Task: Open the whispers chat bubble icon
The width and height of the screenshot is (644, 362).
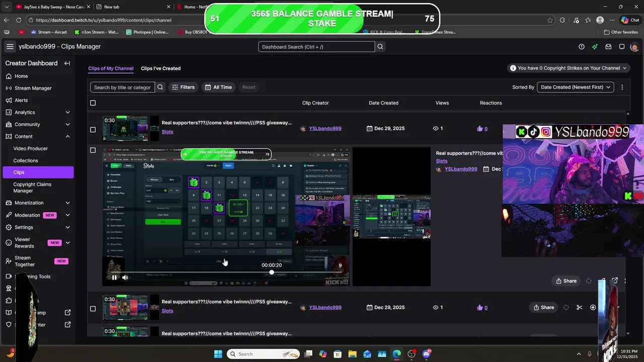Action: 622,47
